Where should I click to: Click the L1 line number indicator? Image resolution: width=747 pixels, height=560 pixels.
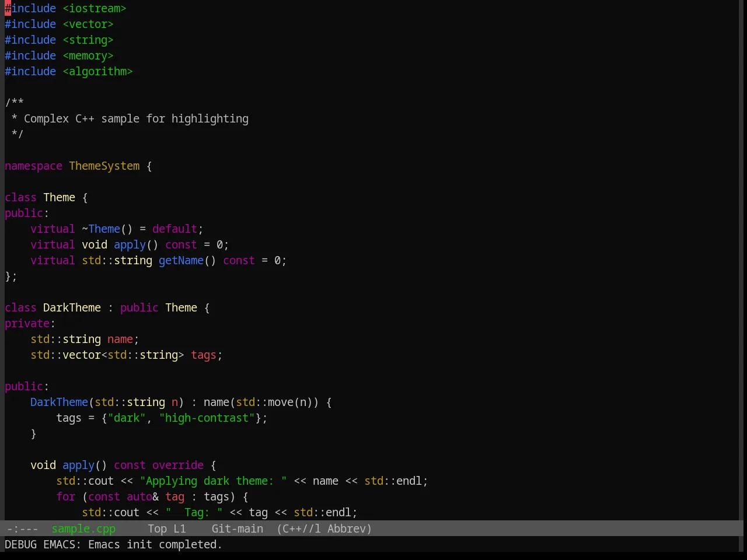[x=180, y=528]
